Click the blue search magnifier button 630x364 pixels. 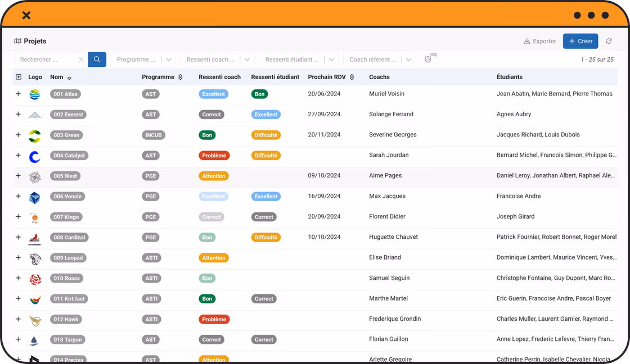coord(97,60)
